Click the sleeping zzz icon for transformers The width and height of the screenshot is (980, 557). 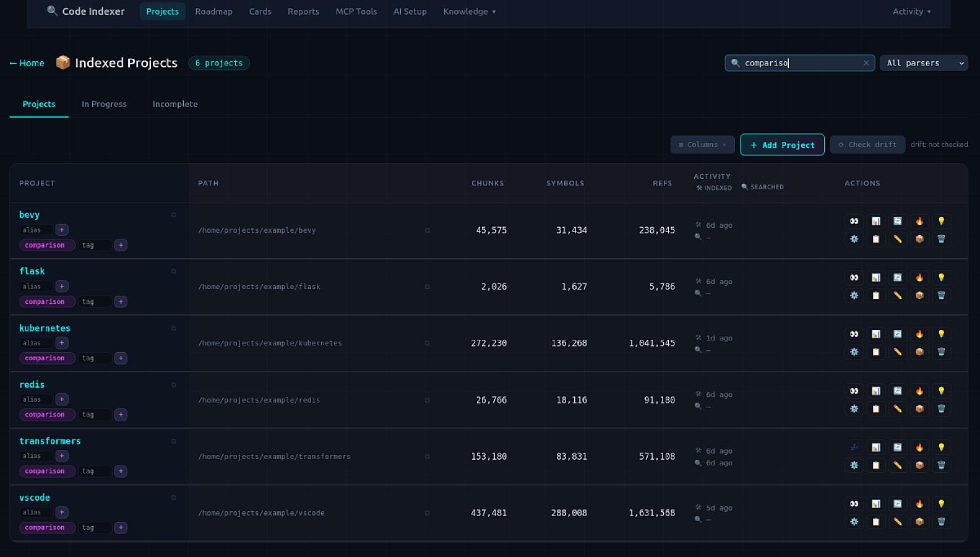854,447
